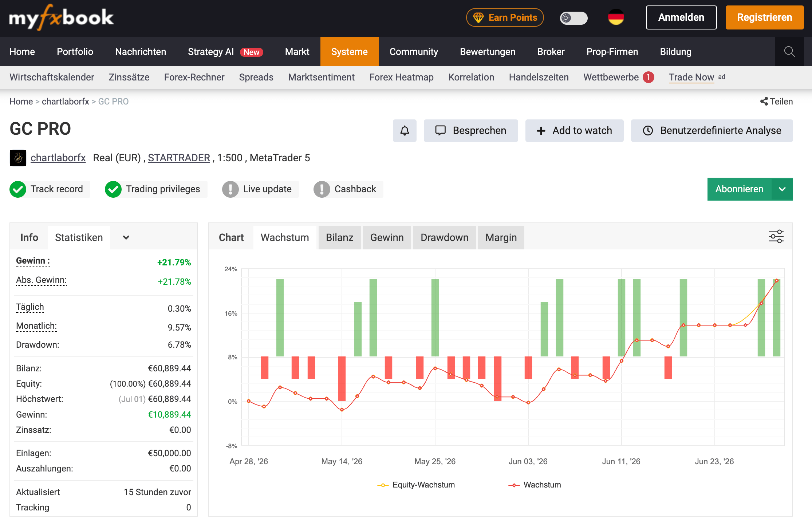812x525 pixels.
Task: Open the Bildung menu
Action: [676, 52]
